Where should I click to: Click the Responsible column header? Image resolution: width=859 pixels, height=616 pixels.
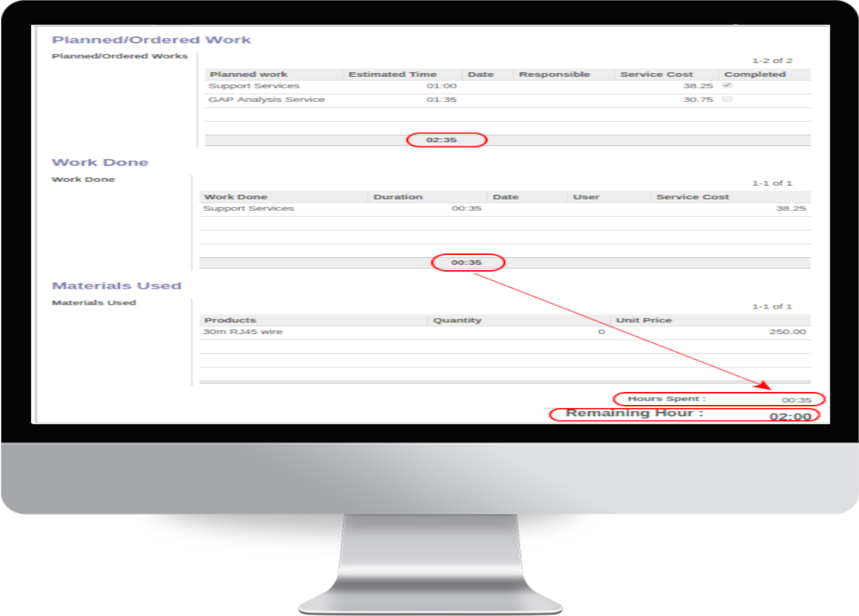point(555,74)
